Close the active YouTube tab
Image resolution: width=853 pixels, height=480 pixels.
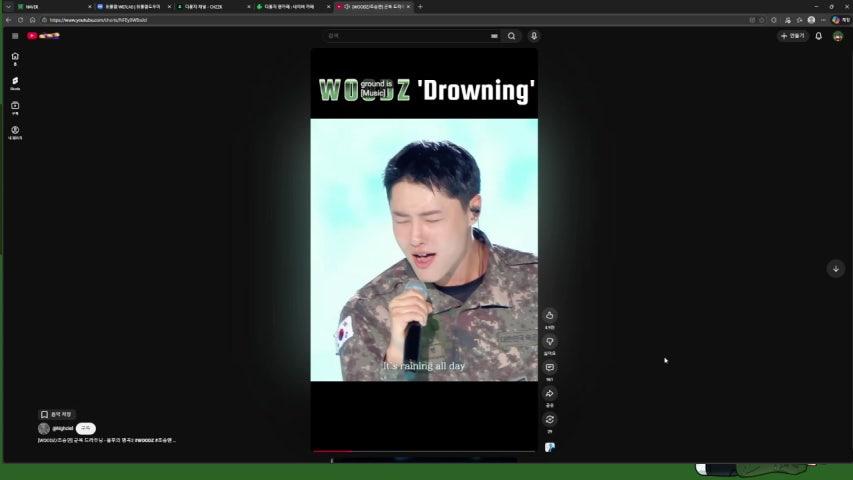click(409, 7)
